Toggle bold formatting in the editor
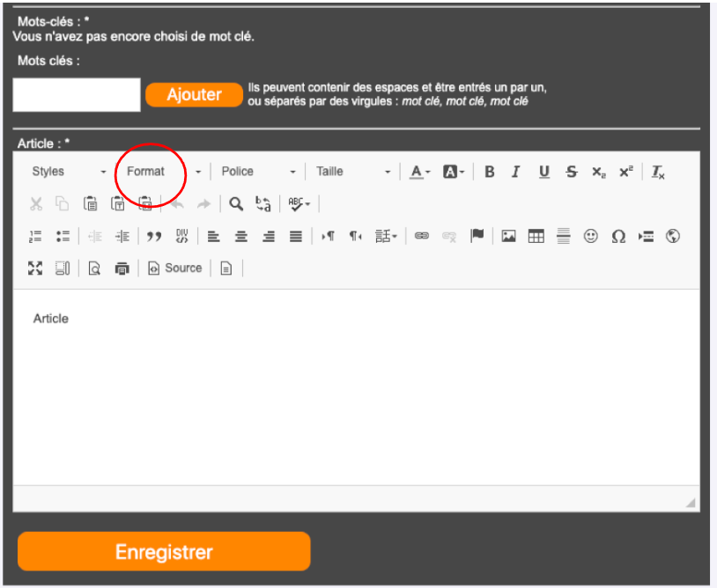The width and height of the screenshot is (717, 588). pos(490,172)
